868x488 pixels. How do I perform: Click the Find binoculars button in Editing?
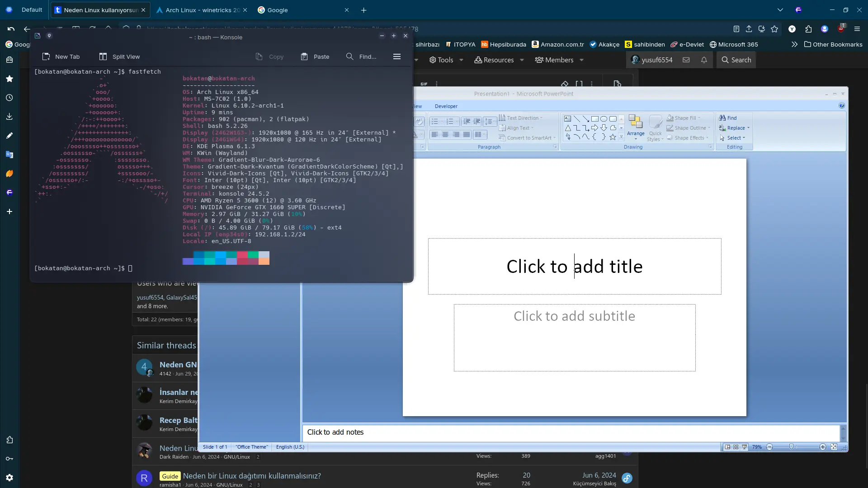(728, 118)
